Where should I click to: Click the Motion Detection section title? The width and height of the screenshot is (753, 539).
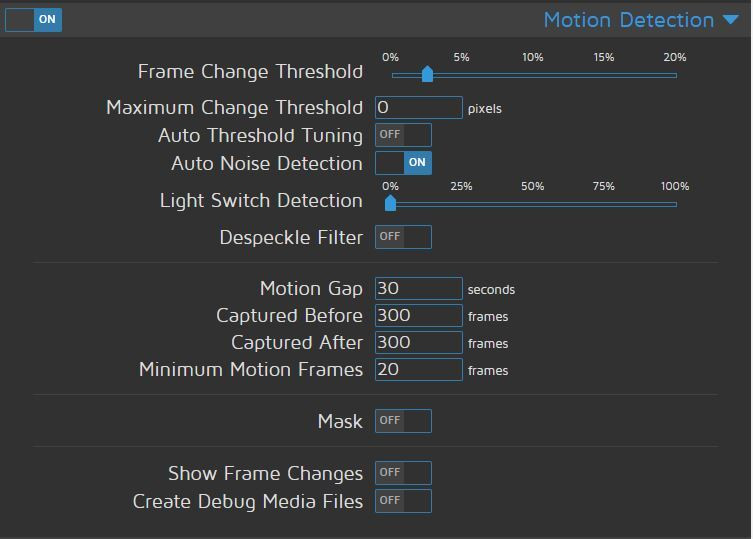tap(628, 20)
